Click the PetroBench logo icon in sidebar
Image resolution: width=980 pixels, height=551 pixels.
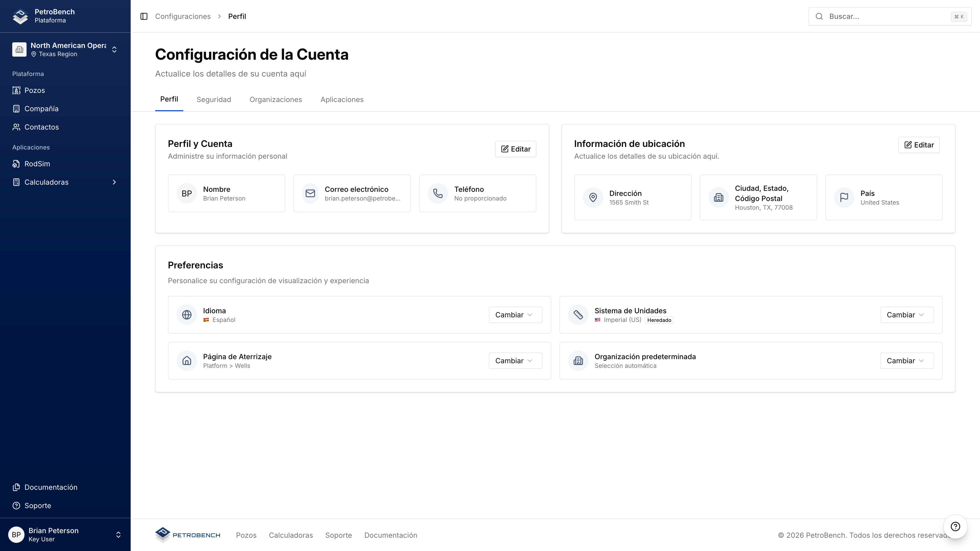[20, 16]
